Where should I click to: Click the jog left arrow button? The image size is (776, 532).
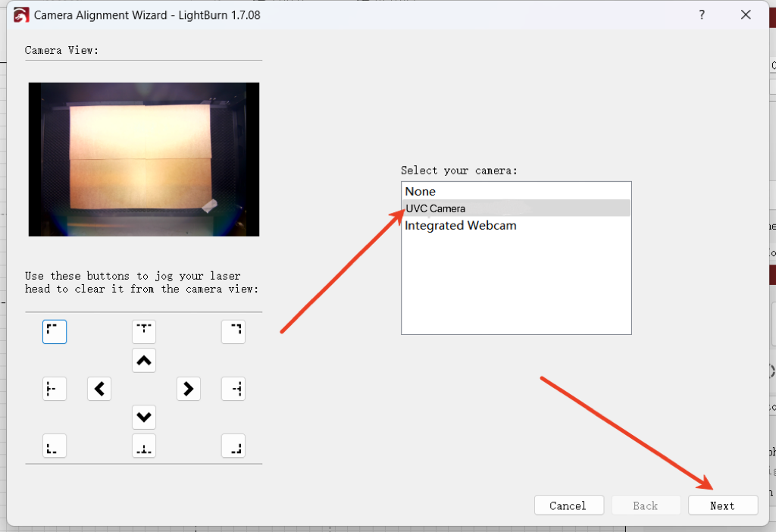pyautogui.click(x=99, y=389)
